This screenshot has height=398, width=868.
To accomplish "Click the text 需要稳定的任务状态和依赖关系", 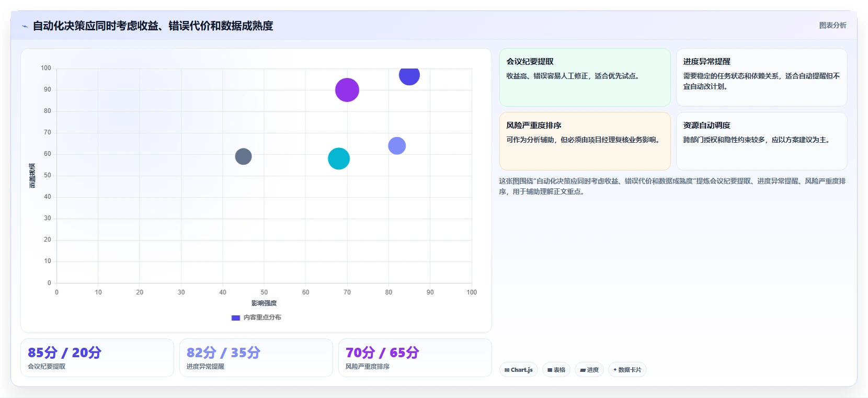I will point(761,81).
